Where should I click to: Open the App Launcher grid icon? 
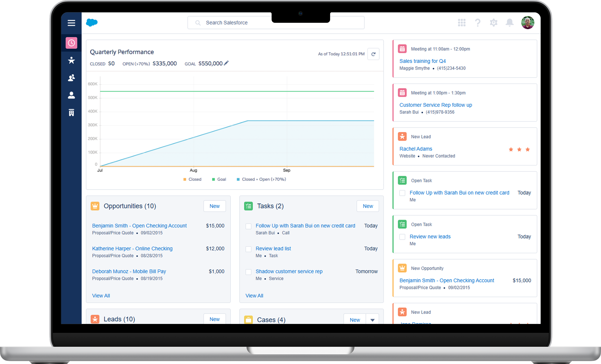pos(461,23)
